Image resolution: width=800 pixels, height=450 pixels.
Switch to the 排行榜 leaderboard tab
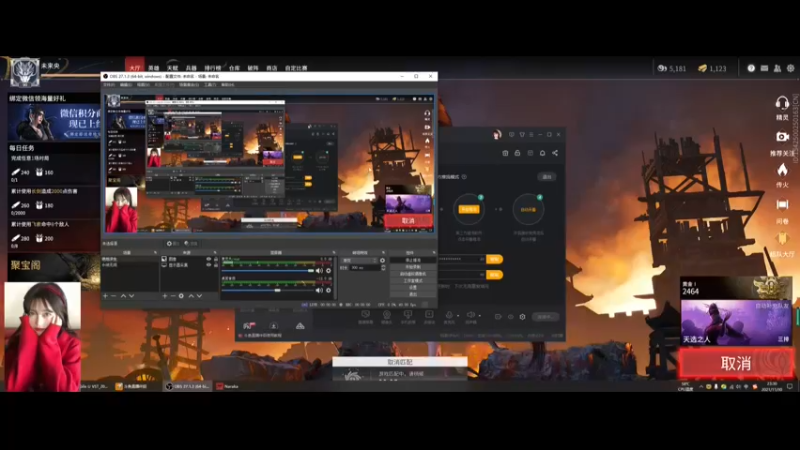coord(213,68)
